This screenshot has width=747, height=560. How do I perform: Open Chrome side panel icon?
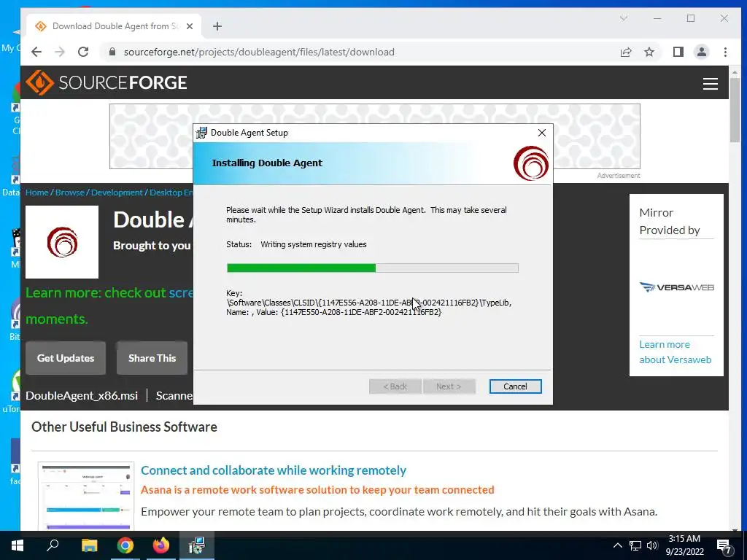coord(678,52)
